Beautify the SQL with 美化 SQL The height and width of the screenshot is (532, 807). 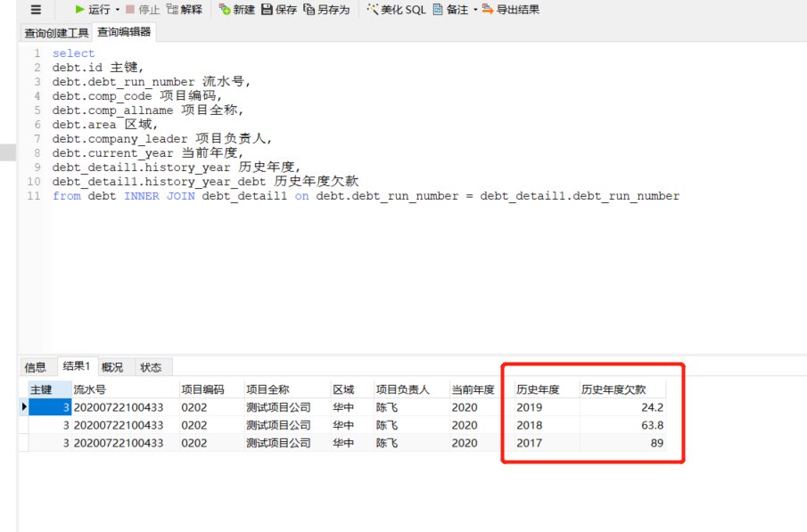tap(396, 9)
